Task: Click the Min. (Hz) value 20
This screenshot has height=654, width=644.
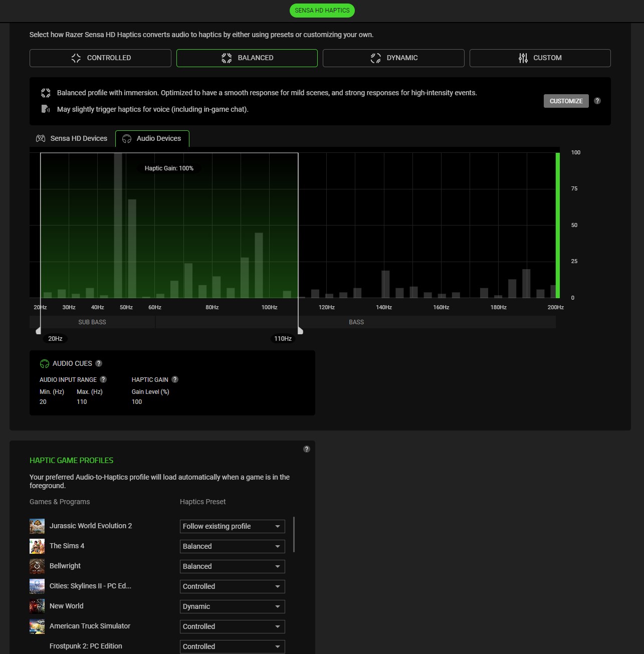Action: coord(43,402)
